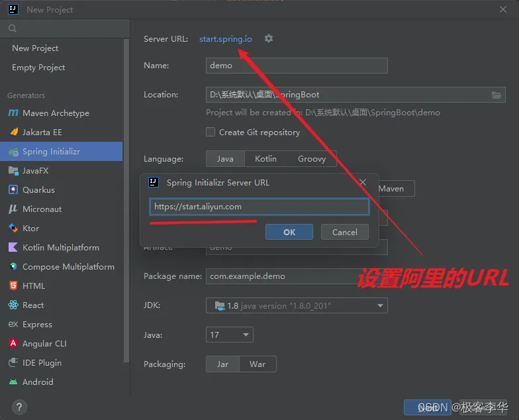Click the Kotlin Multiplatform icon
This screenshot has width=519, height=420.
13,247
